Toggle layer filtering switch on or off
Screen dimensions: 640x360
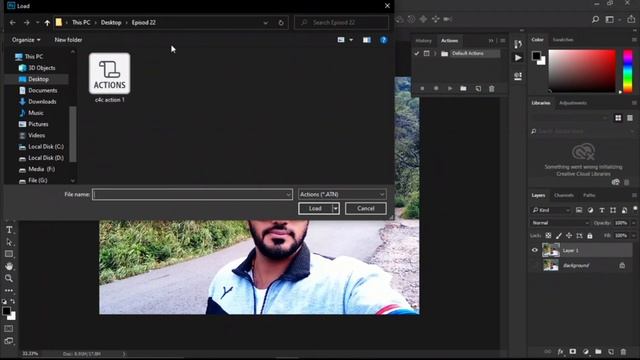[635, 209]
